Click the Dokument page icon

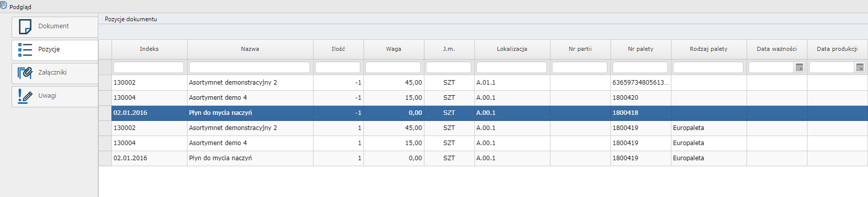coord(25,26)
